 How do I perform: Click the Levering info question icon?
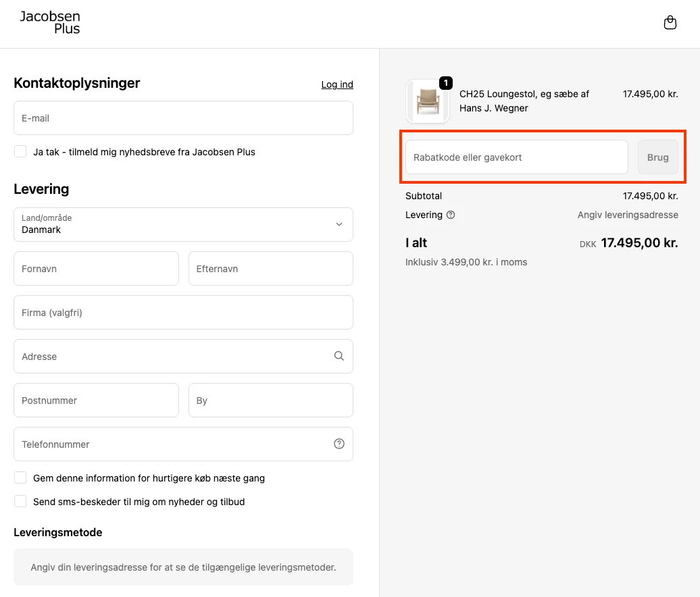[x=451, y=215]
